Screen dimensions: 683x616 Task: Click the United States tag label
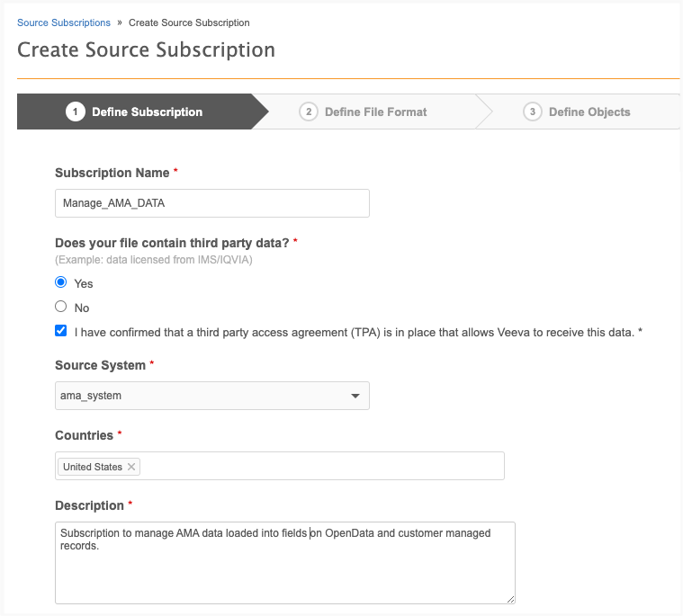click(92, 467)
